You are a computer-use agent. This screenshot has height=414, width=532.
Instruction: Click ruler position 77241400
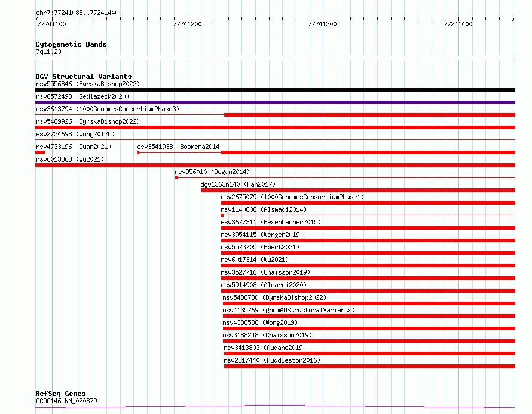coord(458,24)
